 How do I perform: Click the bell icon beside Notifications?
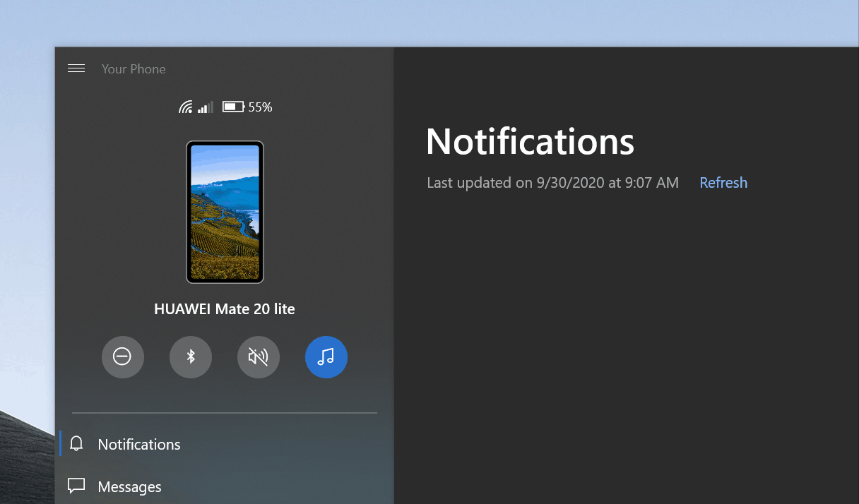coord(76,444)
